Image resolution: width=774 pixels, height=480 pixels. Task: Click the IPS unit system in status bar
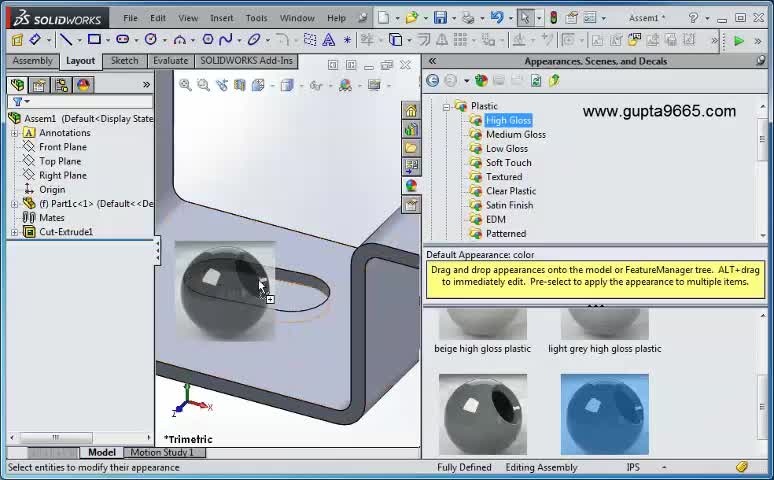coord(633,467)
